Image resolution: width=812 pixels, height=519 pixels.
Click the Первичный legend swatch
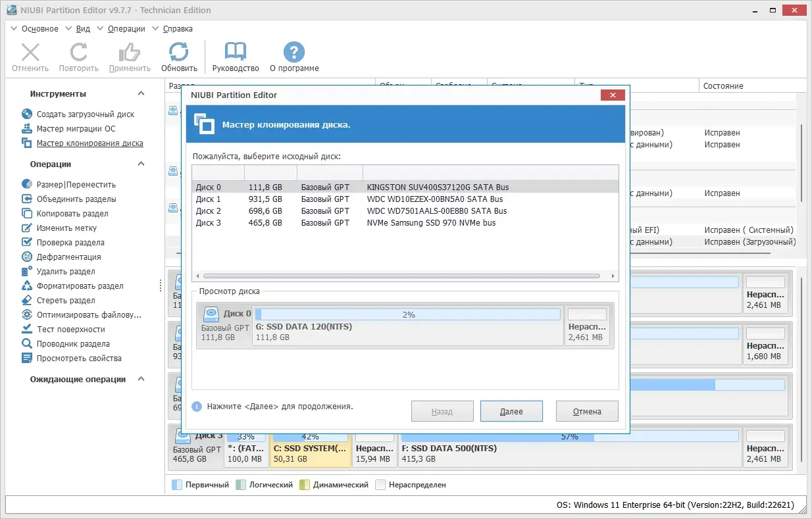click(177, 485)
